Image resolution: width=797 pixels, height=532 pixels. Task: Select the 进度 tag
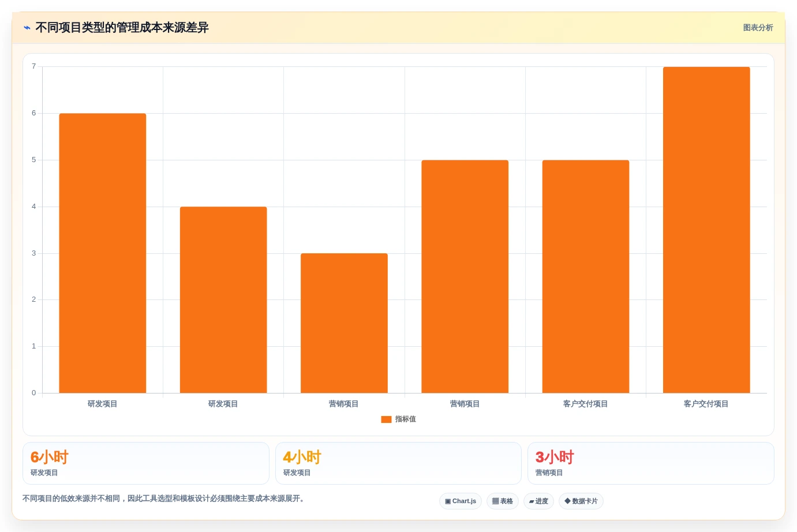pyautogui.click(x=538, y=501)
